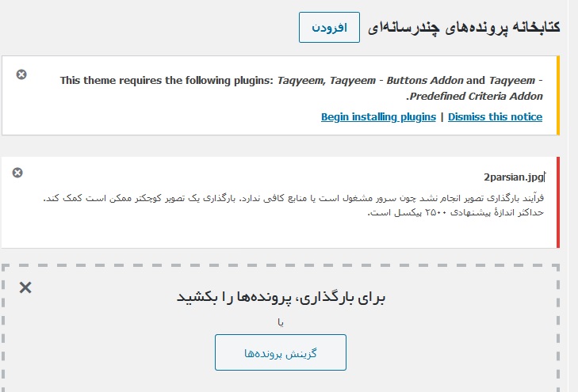
Task: Click inside the dashed upload drop zone
Action: click(x=281, y=328)
